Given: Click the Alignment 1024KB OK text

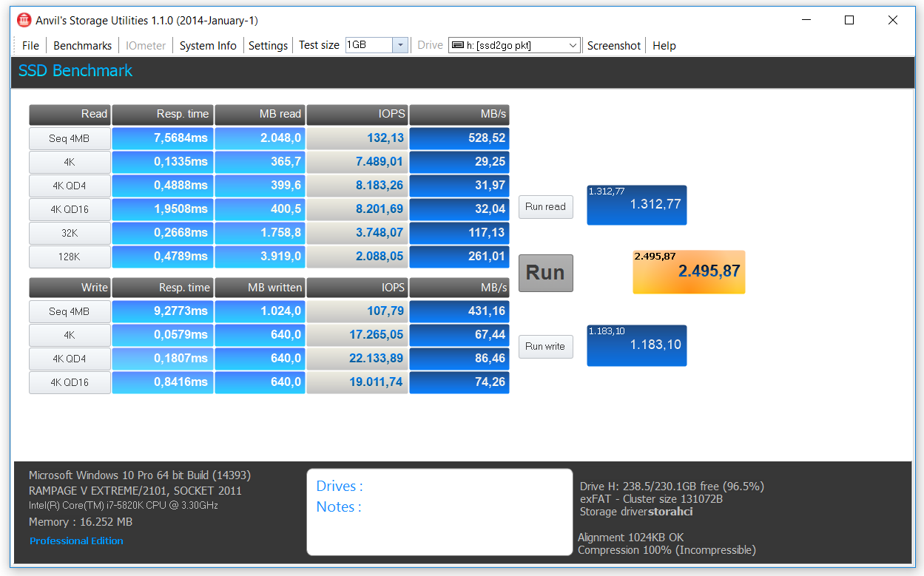Looking at the screenshot, I should point(631,538).
